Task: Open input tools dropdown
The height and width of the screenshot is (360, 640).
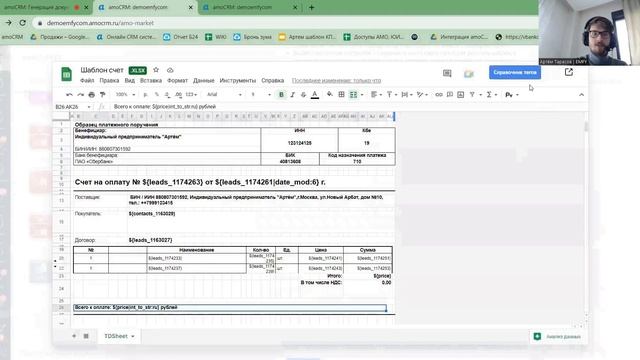Action: pyautogui.click(x=512, y=95)
